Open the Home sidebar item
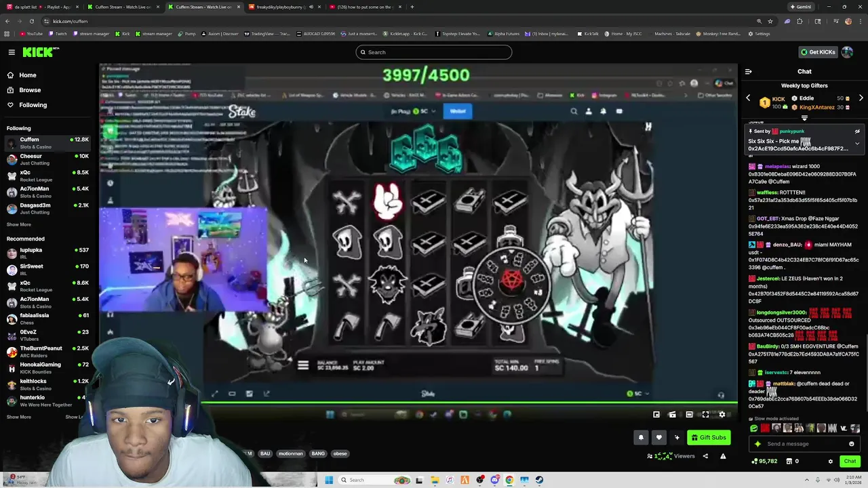This screenshot has width=868, height=488. click(x=28, y=75)
